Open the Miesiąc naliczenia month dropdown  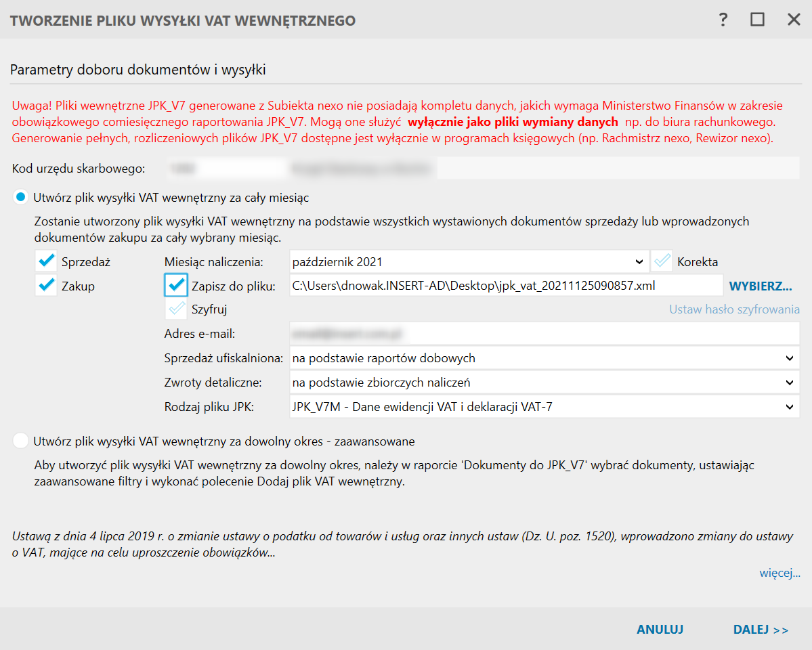click(x=469, y=261)
